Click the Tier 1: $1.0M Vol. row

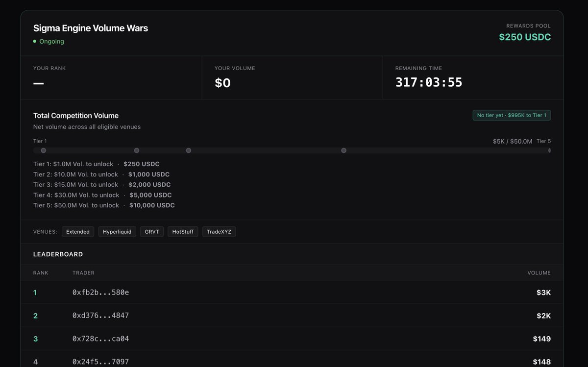click(97, 164)
